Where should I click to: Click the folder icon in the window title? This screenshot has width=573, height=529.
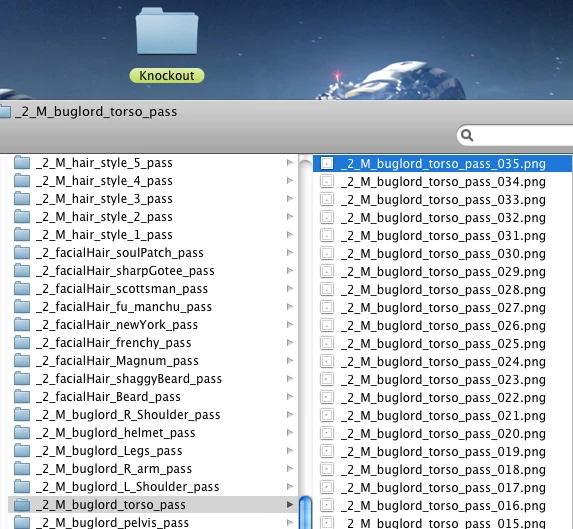click(4, 111)
